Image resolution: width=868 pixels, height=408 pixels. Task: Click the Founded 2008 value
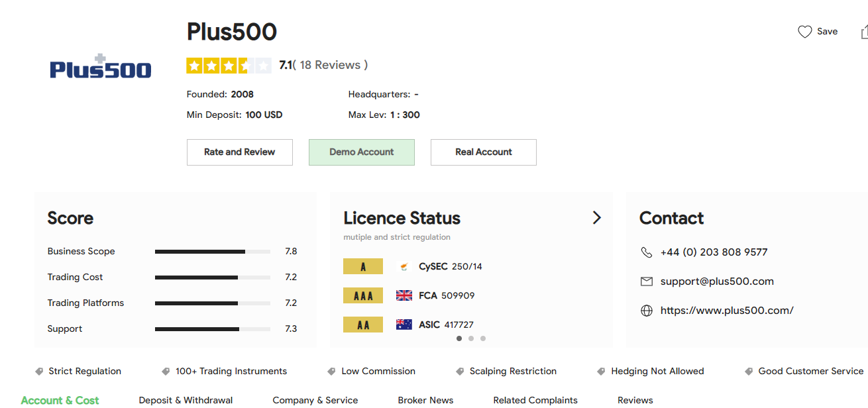click(242, 95)
